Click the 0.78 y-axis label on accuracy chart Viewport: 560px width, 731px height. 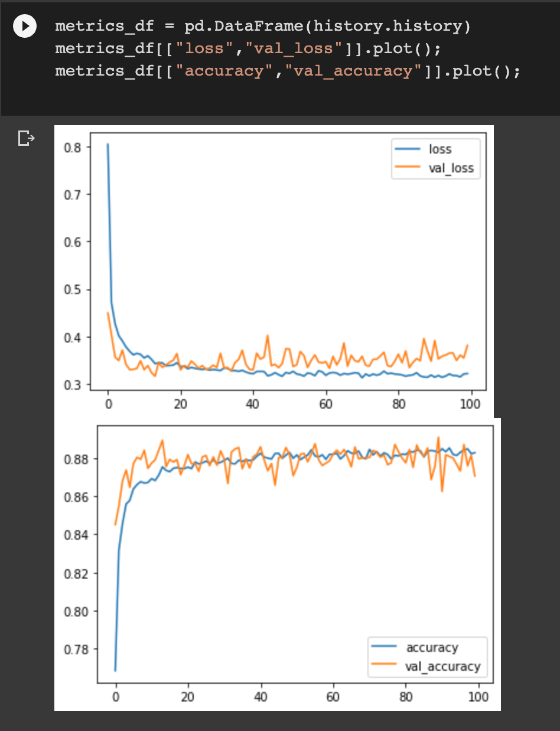pyautogui.click(x=75, y=649)
